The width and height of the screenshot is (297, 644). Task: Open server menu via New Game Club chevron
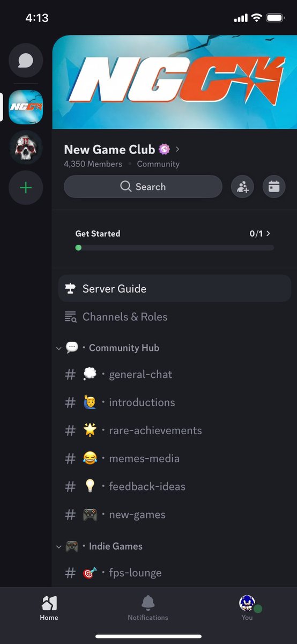click(177, 149)
